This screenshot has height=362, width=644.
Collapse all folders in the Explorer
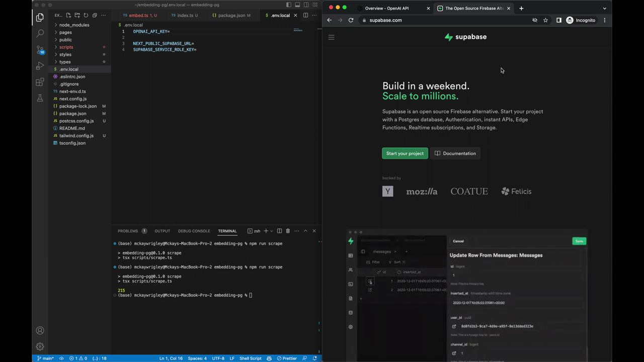(94, 16)
